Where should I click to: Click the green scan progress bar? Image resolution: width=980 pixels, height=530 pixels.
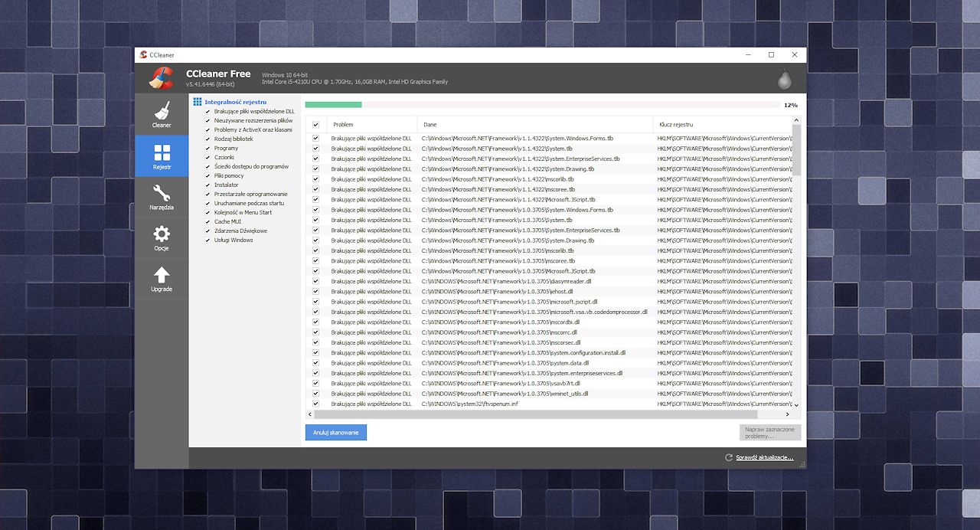(x=334, y=105)
